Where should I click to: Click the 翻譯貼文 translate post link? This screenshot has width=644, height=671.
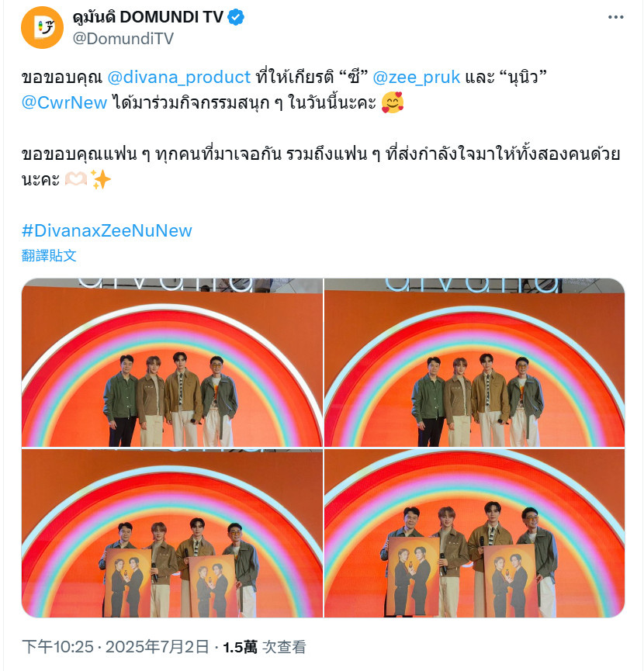tap(49, 255)
